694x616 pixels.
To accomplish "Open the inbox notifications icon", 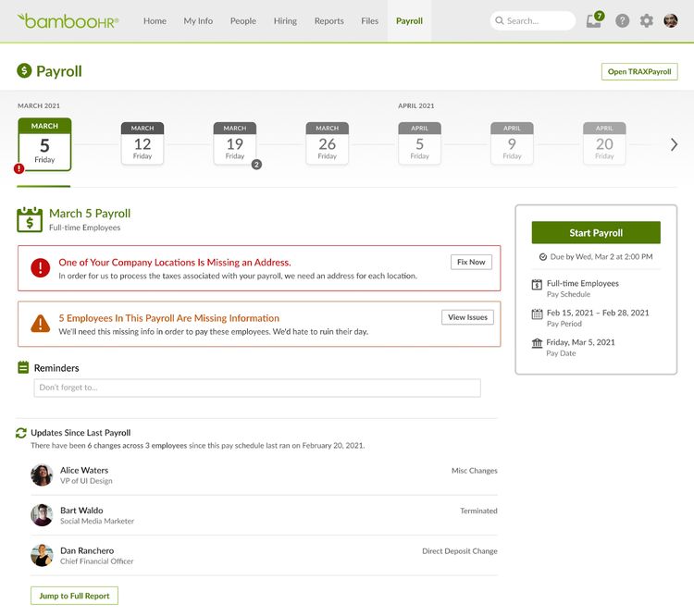I will point(594,20).
